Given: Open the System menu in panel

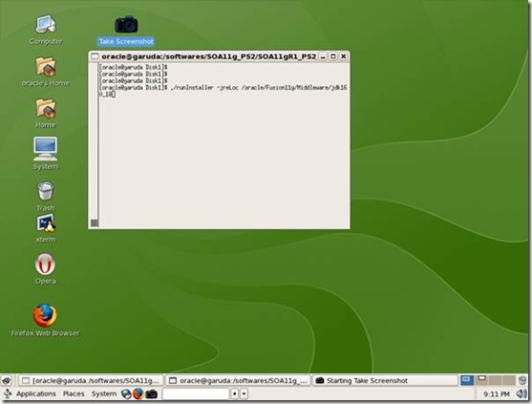Looking at the screenshot, I should pos(104,393).
